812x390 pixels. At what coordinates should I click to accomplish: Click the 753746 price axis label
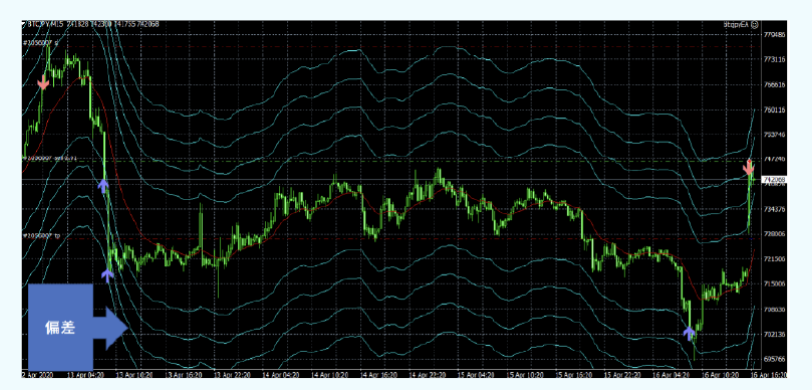[x=775, y=134]
